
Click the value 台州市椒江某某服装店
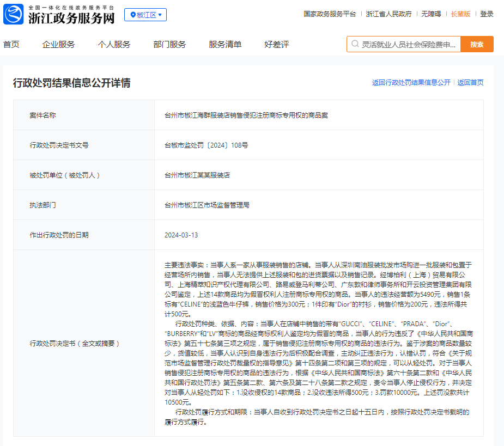tap(197, 175)
